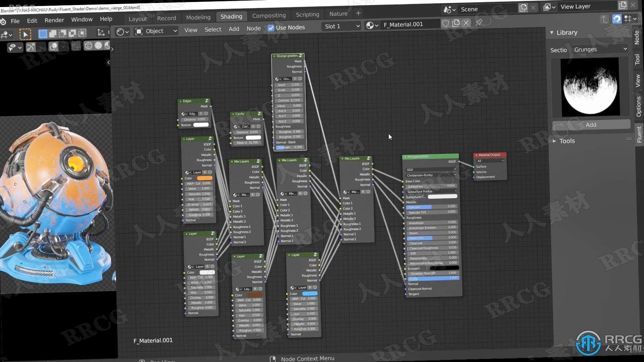Click the Grunges section dropdown in Library
644x362 pixels.
click(x=599, y=50)
